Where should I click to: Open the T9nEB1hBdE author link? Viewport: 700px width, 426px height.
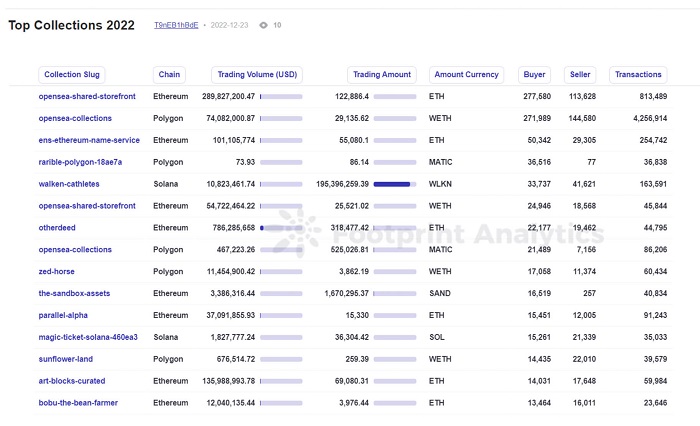point(176,25)
